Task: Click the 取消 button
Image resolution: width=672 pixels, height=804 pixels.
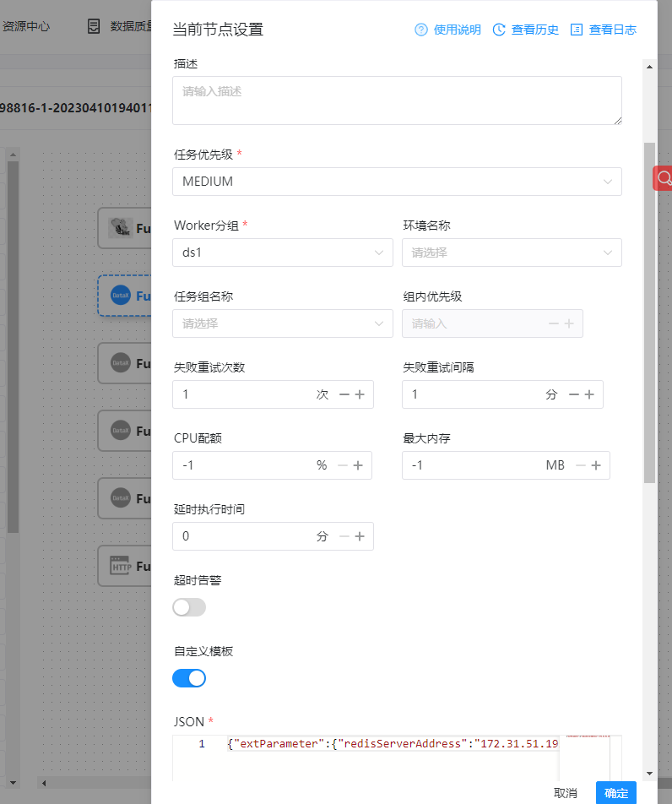Action: [x=566, y=793]
